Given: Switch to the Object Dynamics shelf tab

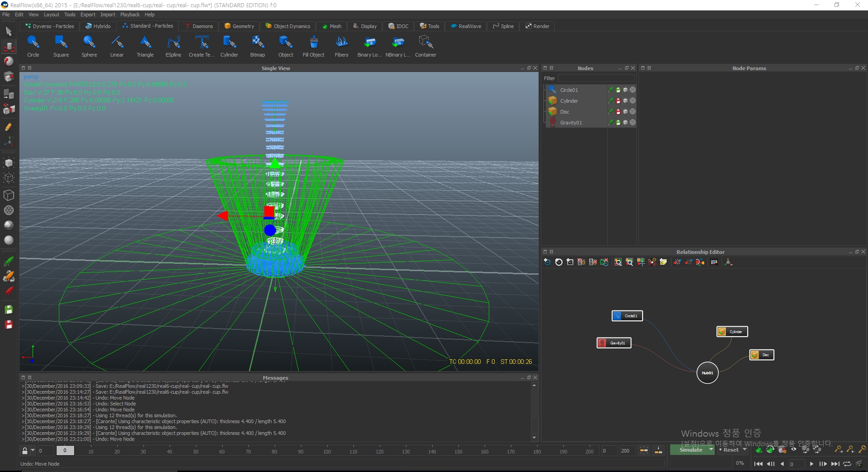Looking at the screenshot, I should (x=288, y=26).
